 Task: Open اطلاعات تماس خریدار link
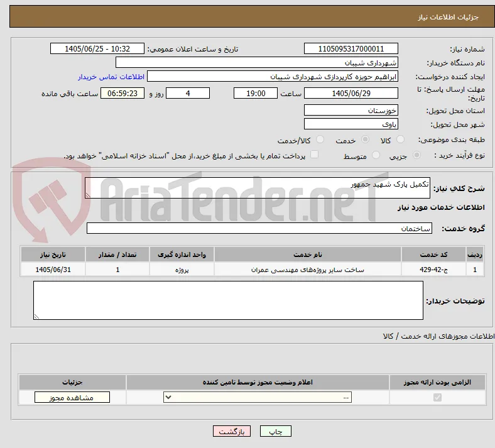pos(111,77)
